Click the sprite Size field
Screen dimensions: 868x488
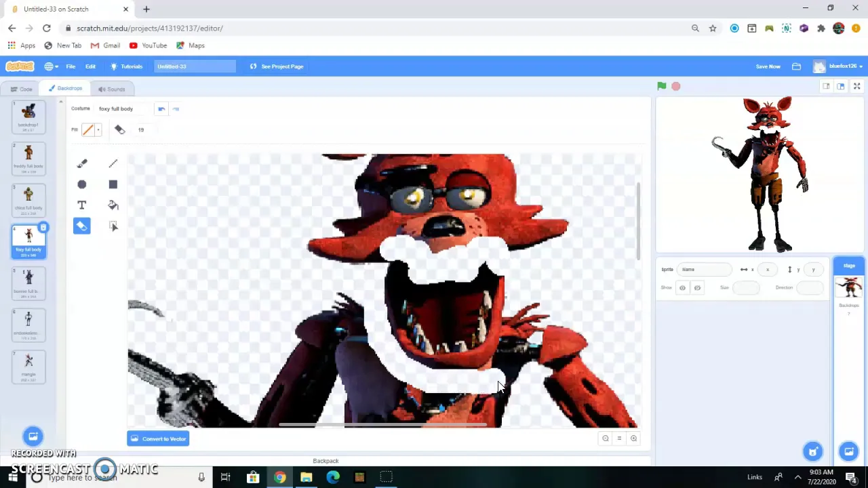point(746,288)
